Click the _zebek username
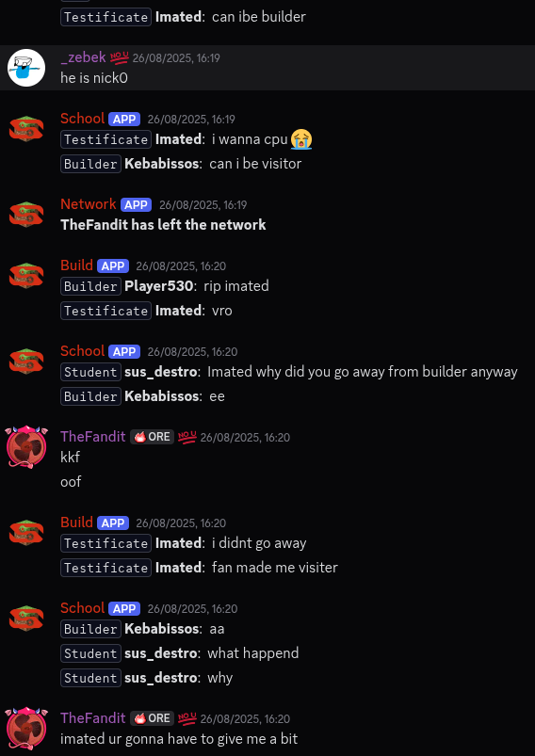Viewport: 535px width, 756px height. tap(83, 57)
